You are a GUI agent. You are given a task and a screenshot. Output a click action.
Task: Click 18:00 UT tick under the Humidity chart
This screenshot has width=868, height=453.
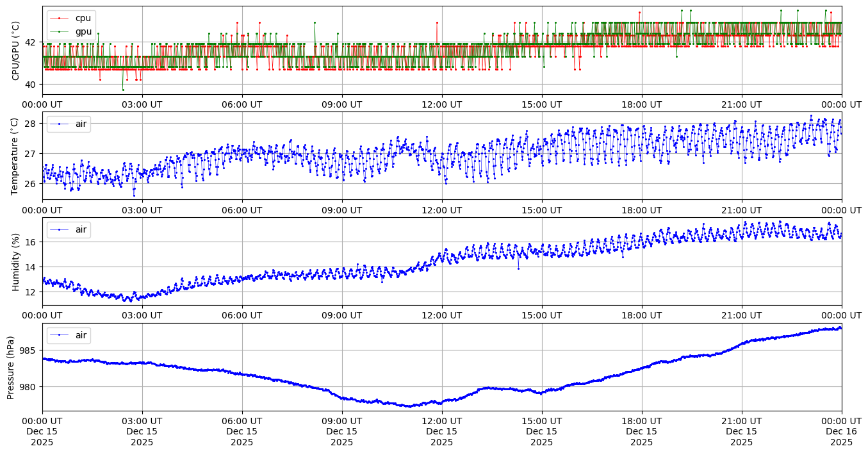(x=641, y=316)
